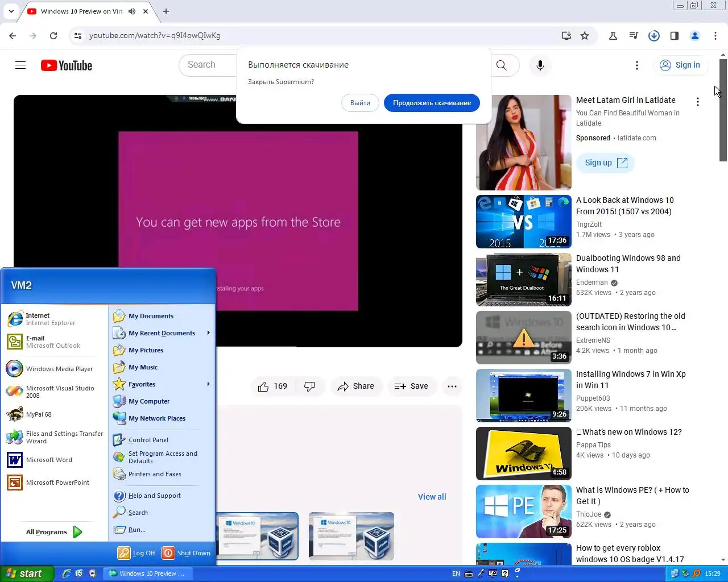Click Log Off in Start menu
Screen dimensions: 728x582
(136, 553)
